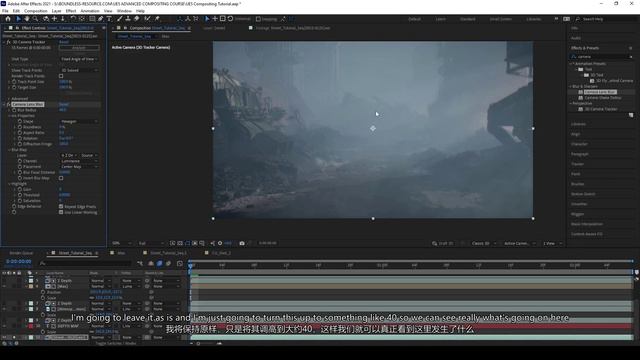640x360 pixels.
Task: Click the current time indicator playhead
Action: pos(191,265)
